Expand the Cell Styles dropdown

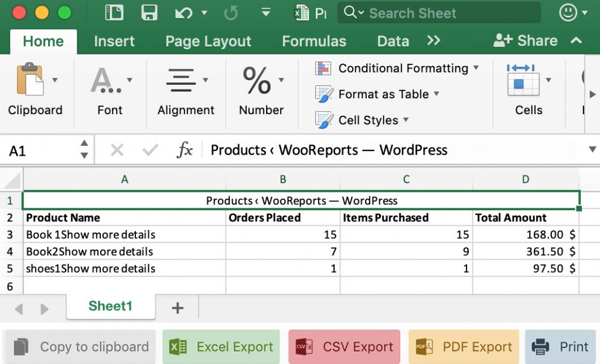tap(405, 120)
